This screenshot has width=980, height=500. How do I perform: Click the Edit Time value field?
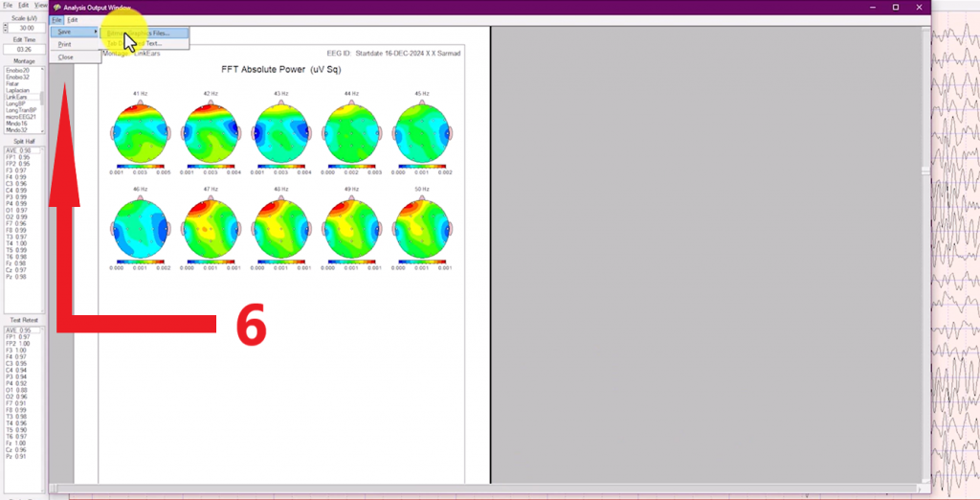click(x=25, y=49)
